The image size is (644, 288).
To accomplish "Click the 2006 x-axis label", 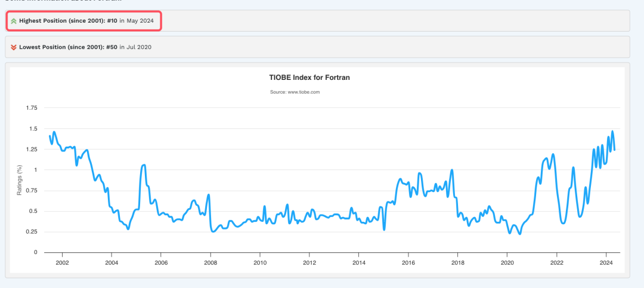I will (x=161, y=263).
